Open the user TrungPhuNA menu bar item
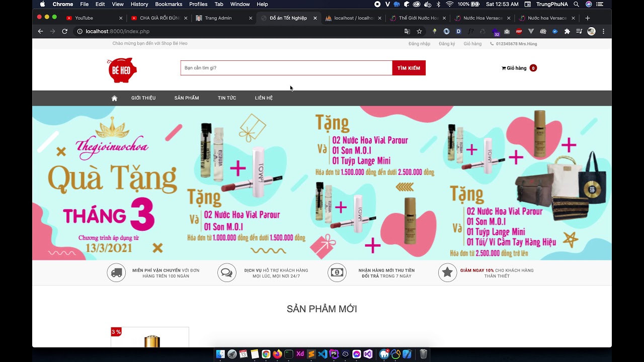 coord(552,4)
